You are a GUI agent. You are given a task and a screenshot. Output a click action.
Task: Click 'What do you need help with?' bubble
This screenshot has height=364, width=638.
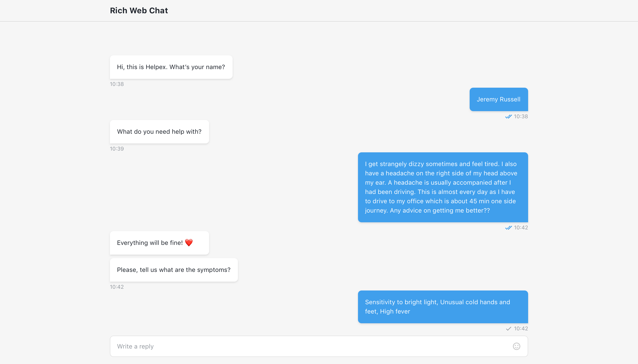159,132
